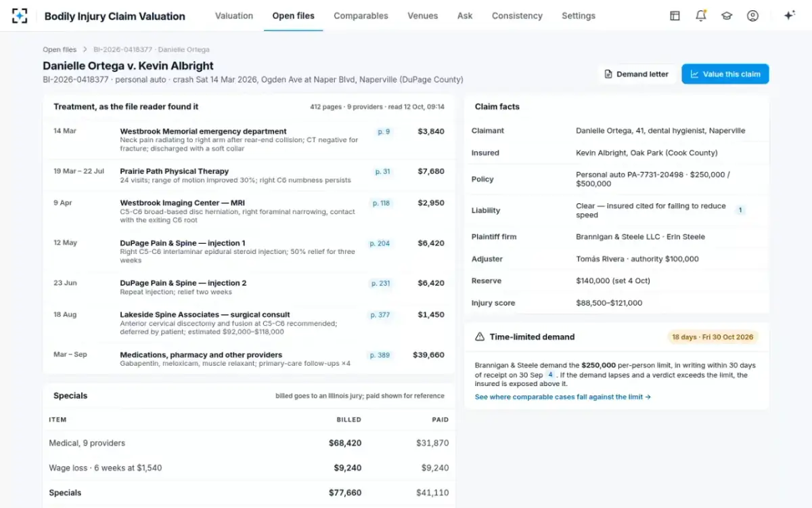The width and height of the screenshot is (812, 508).
Task: Jump to surgical consult page p. 377
Action: (x=380, y=315)
